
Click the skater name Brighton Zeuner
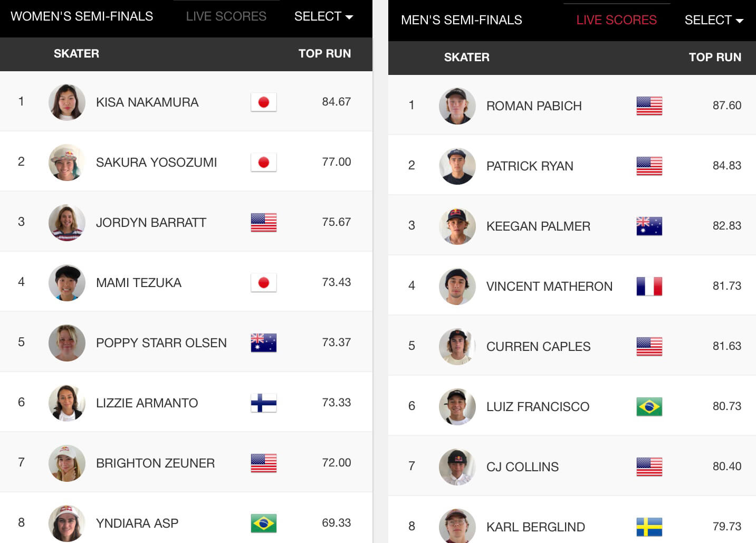tap(155, 463)
